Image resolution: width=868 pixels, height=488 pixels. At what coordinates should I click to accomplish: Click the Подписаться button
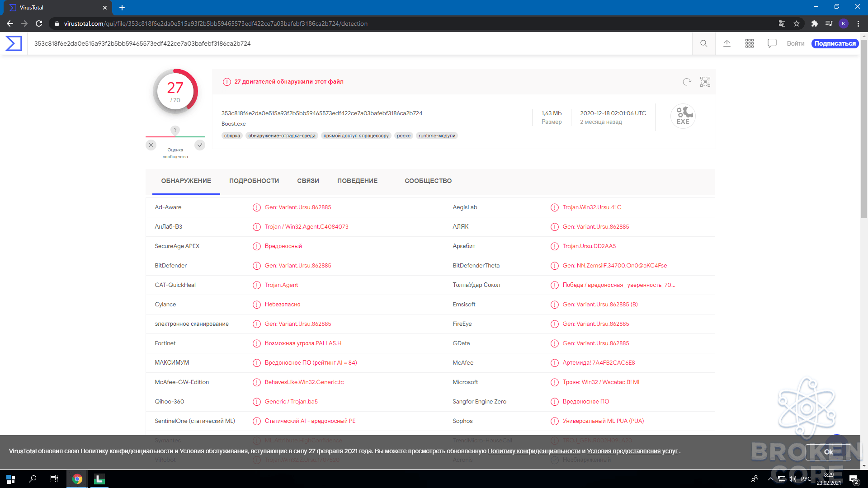(835, 43)
